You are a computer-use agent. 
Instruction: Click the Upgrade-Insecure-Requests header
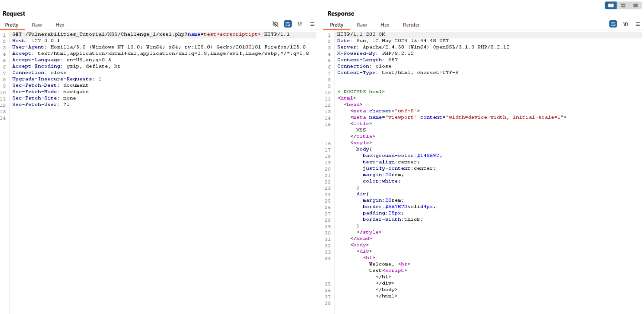(x=57, y=79)
